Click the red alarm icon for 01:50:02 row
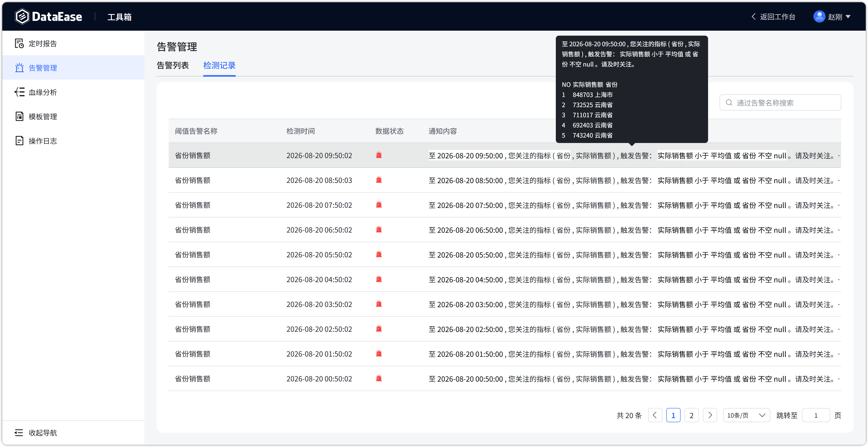 click(x=379, y=354)
